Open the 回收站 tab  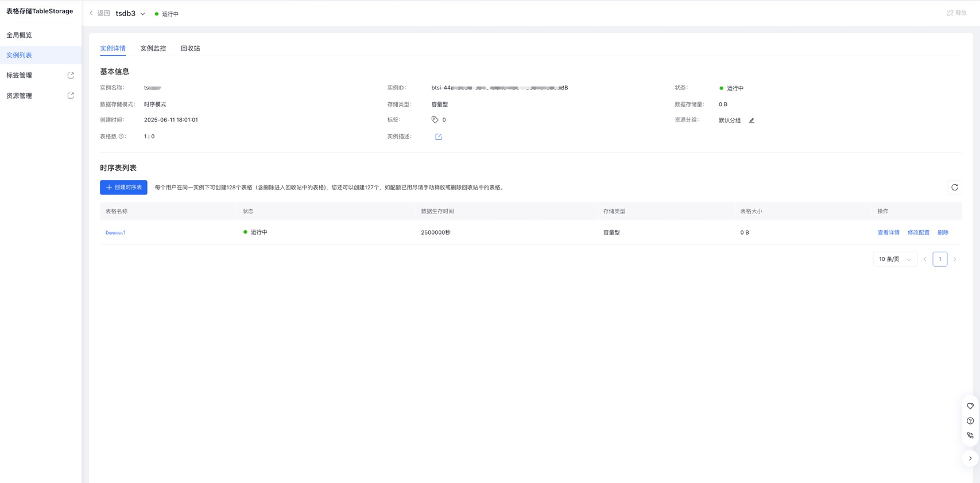click(x=190, y=49)
